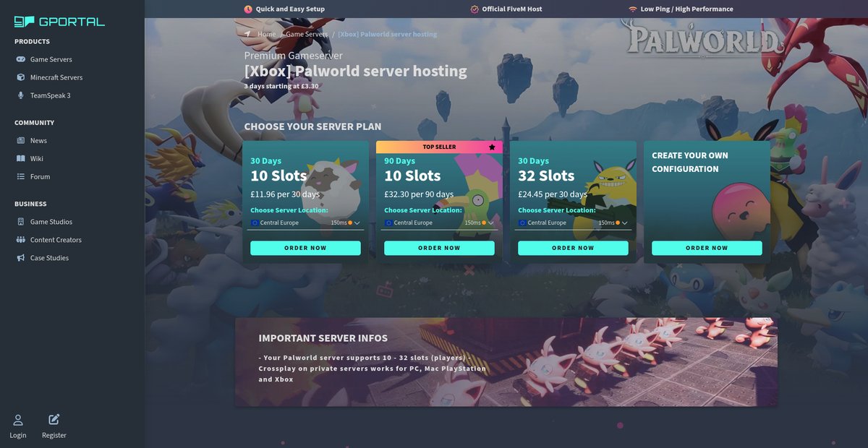Click the Top Seller banner label
The image size is (868, 448).
439,147
